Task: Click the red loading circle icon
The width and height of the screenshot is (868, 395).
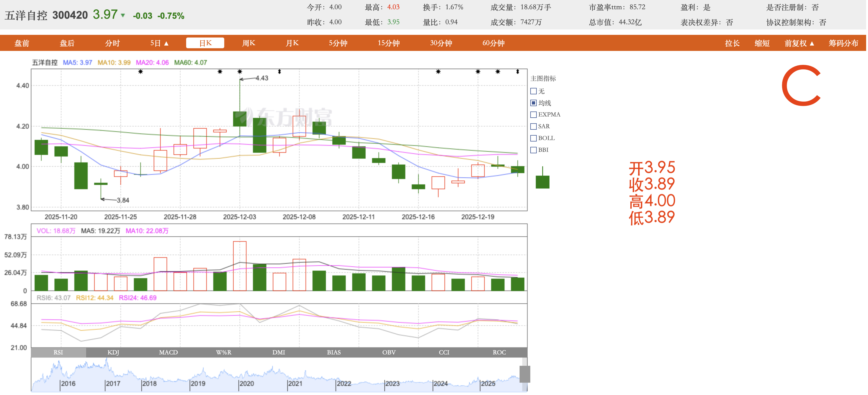Action: click(802, 85)
